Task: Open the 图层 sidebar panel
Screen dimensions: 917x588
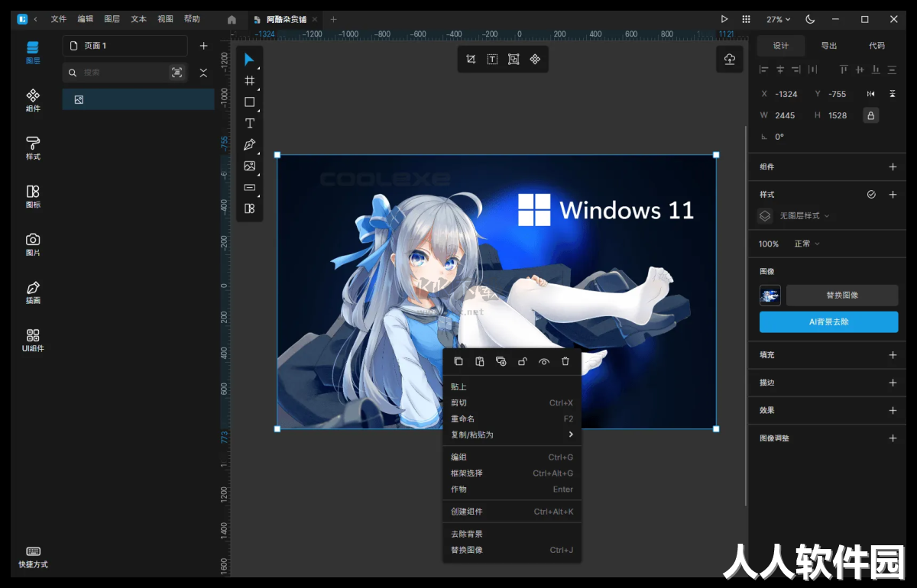Action: coord(33,53)
